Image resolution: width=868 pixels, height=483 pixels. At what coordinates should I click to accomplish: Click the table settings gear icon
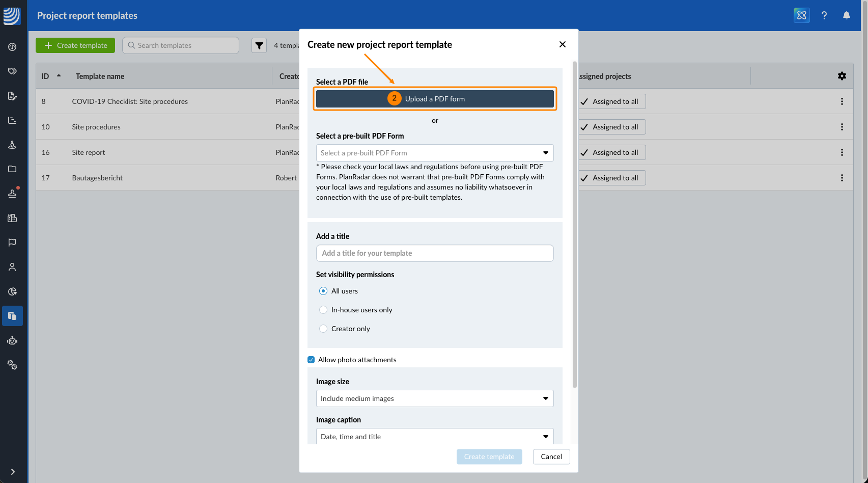842,76
